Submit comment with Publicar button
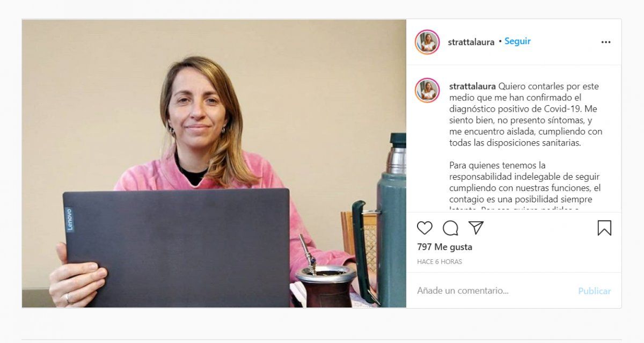The width and height of the screenshot is (644, 343). click(x=595, y=291)
